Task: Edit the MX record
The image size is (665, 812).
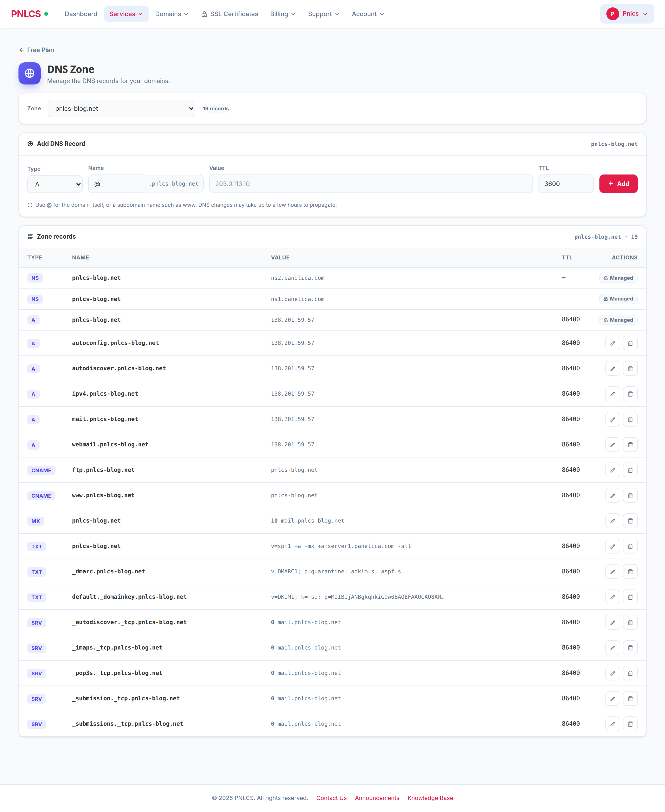Action: pos(613,521)
